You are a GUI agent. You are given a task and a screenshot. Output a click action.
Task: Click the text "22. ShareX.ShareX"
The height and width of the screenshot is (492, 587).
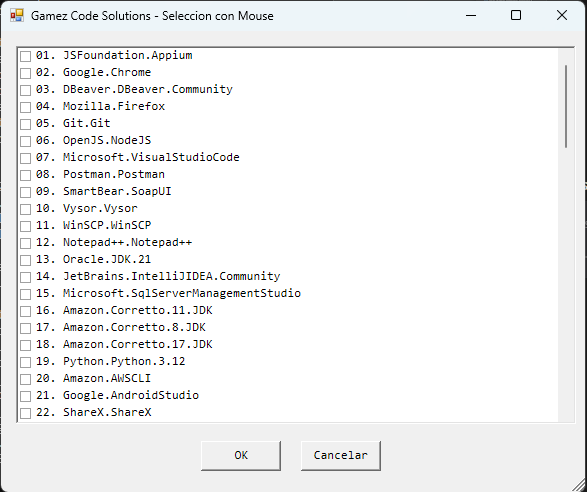click(93, 412)
